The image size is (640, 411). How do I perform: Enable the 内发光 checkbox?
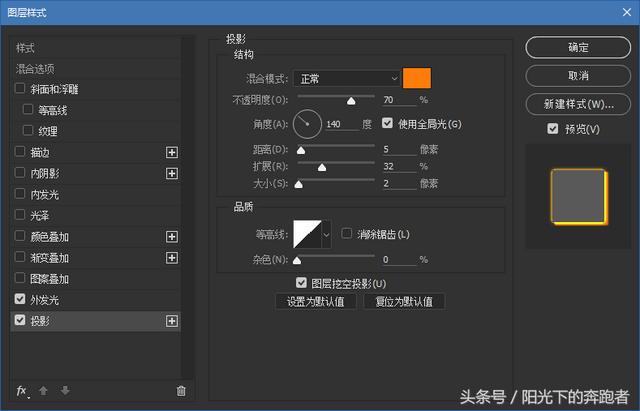(20, 193)
